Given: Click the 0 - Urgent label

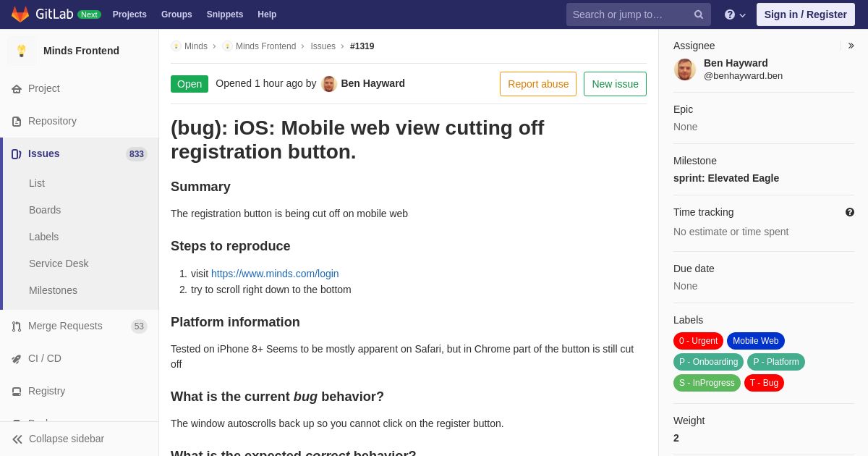Looking at the screenshot, I should pyautogui.click(x=698, y=341).
